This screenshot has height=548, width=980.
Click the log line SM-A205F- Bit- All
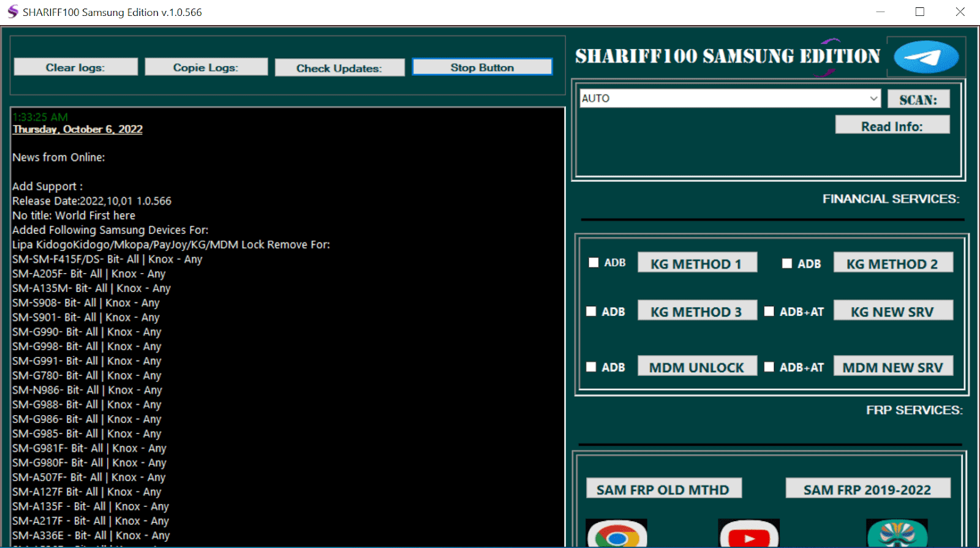89,274
